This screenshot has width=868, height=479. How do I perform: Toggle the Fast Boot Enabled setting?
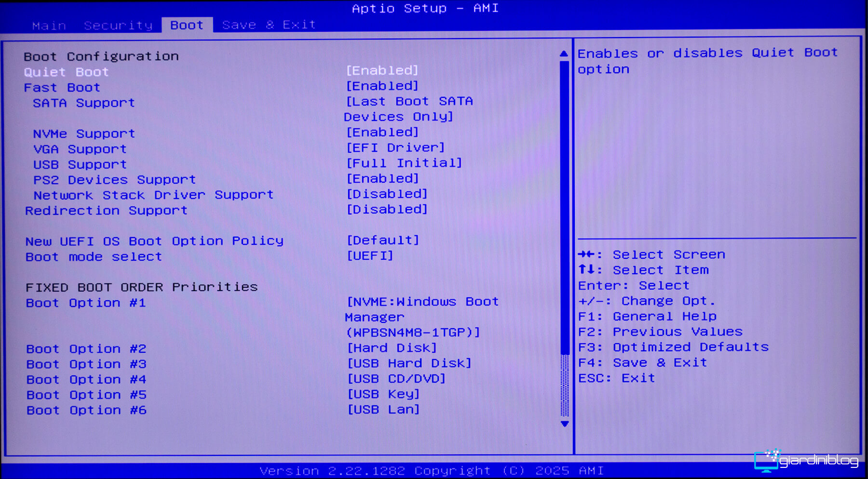(382, 86)
